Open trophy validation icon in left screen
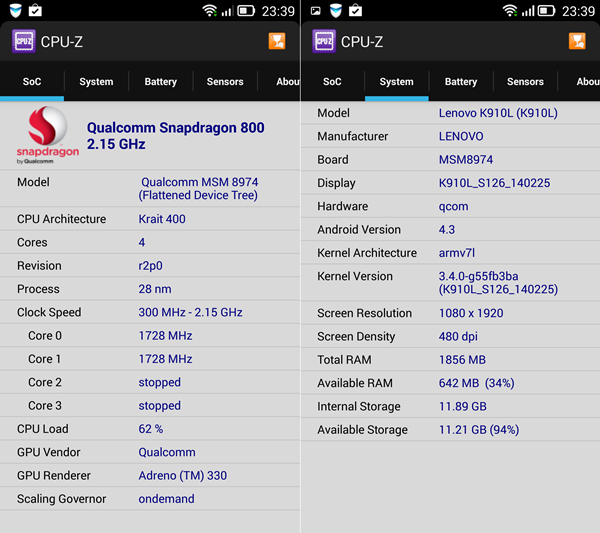 277,41
